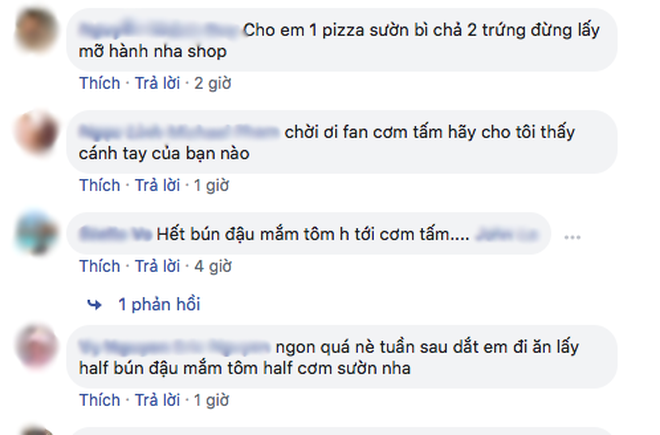This screenshot has height=435, width=660.
Task: Click the reply arrow icon next to 1 phản hồi
Action: (94, 304)
